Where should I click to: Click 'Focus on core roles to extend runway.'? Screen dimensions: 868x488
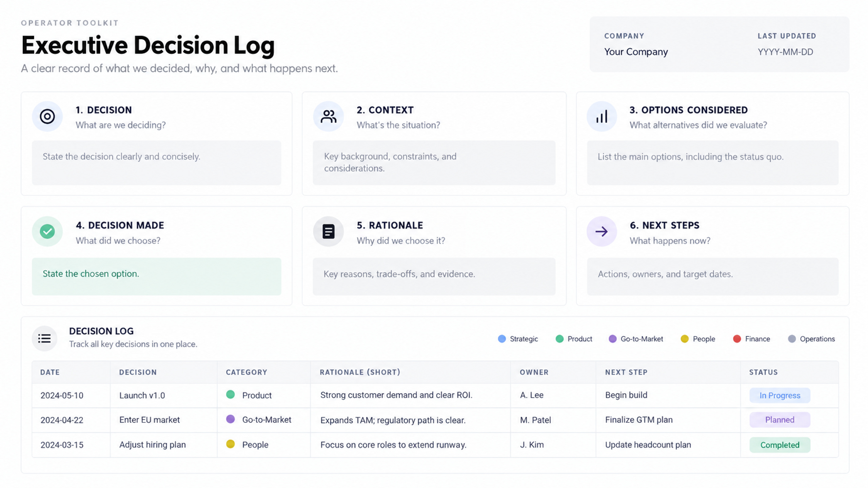(393, 445)
